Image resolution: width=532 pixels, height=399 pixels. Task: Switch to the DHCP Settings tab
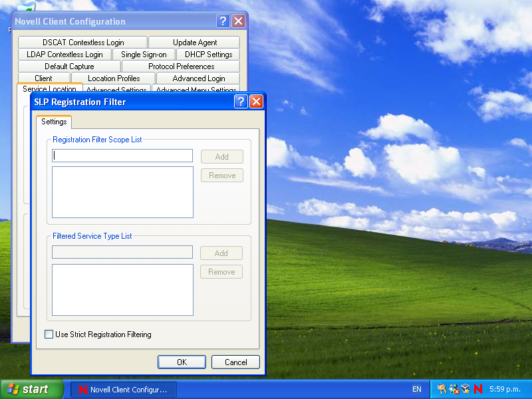tap(208, 55)
